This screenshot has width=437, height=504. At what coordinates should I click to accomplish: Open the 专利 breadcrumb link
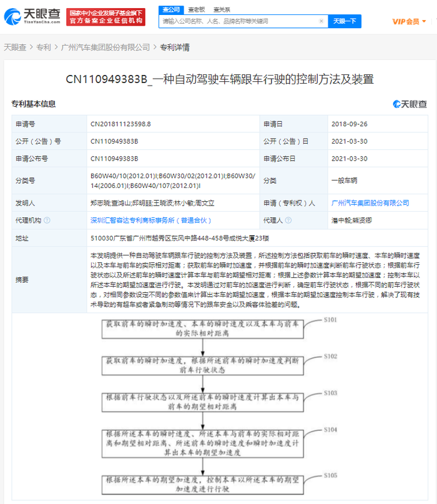tap(43, 47)
